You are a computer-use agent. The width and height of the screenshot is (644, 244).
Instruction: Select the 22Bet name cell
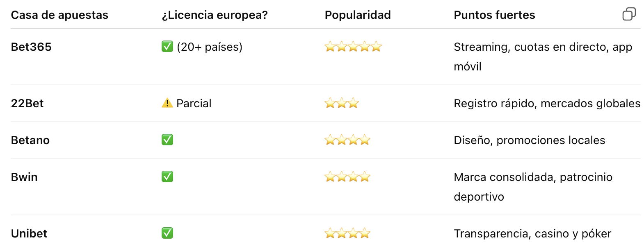tap(27, 104)
